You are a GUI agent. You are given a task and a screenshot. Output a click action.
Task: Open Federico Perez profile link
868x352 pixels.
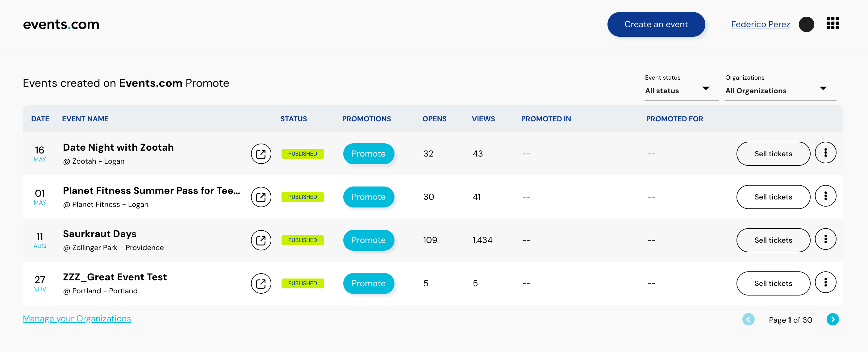[x=760, y=24]
